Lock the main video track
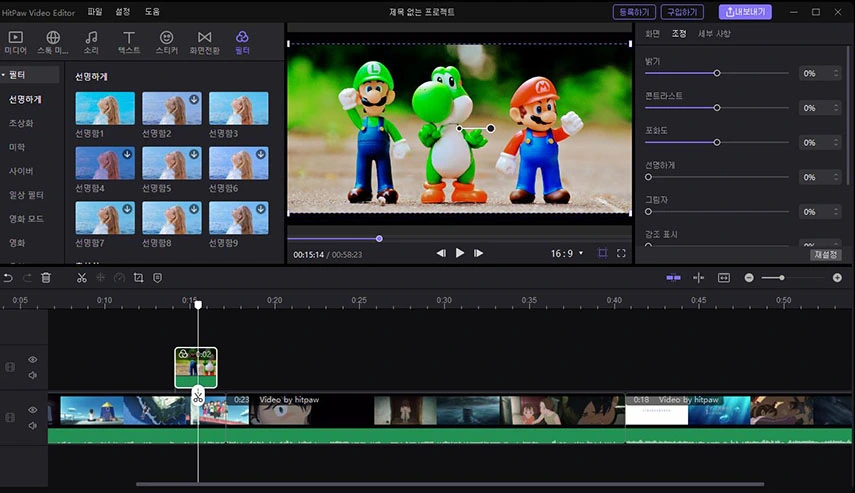 (x=10, y=417)
